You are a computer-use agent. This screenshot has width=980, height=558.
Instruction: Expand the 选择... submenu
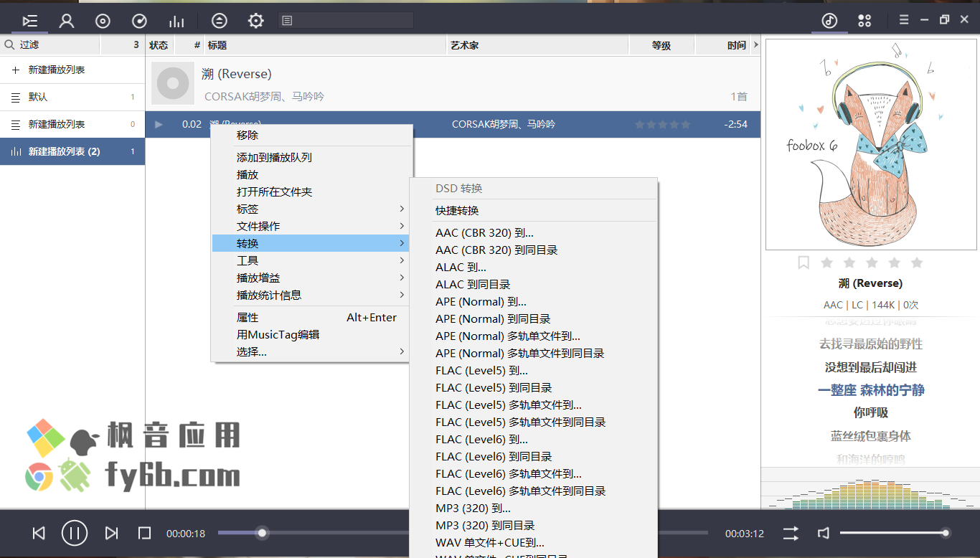click(x=311, y=351)
